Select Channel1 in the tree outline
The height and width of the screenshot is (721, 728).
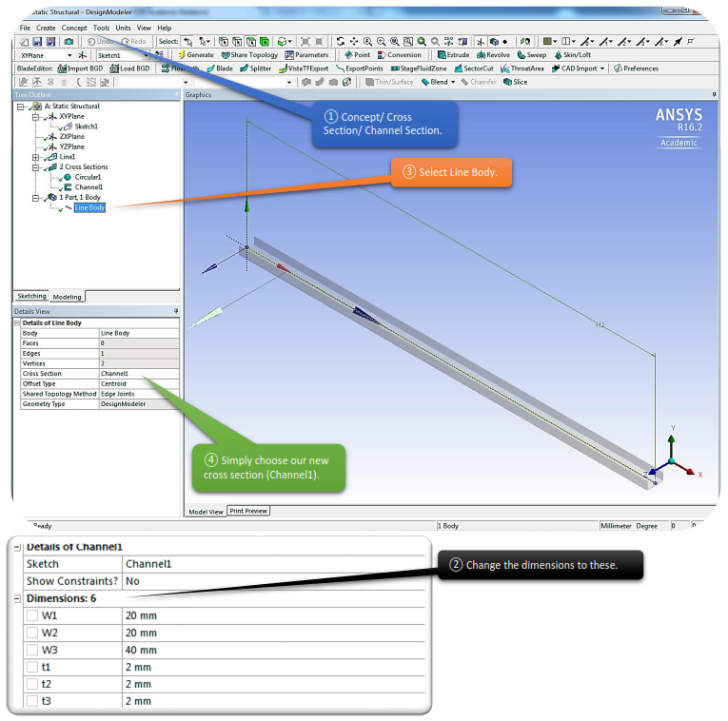point(89,187)
